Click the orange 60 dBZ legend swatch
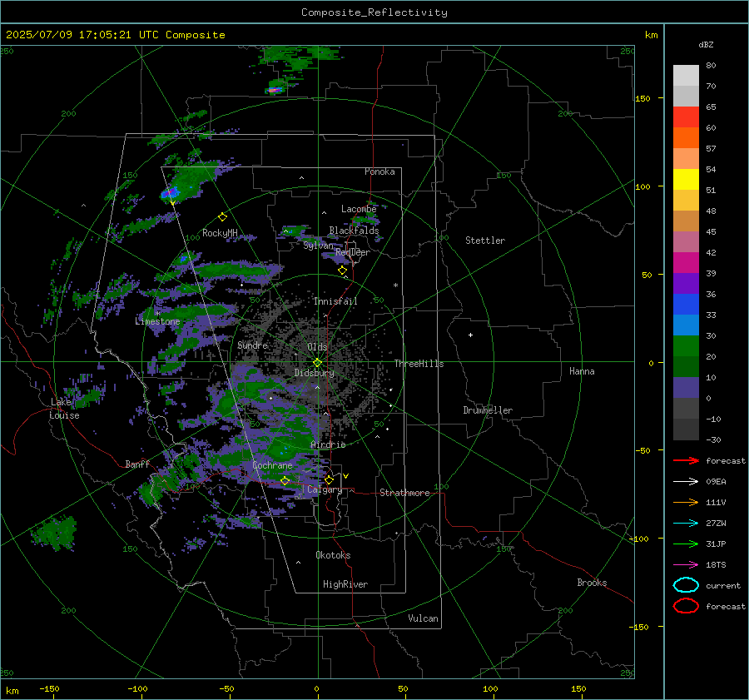Image resolution: width=749 pixels, height=700 pixels. [686, 138]
